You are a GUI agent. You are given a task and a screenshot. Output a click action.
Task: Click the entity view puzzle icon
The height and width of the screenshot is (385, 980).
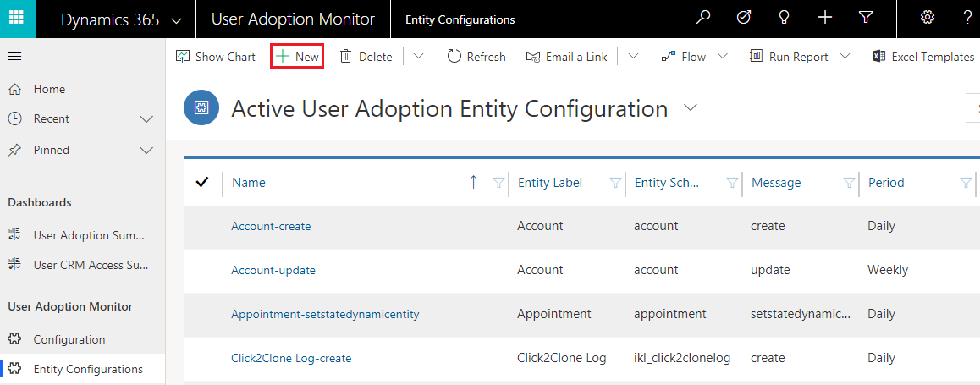201,108
